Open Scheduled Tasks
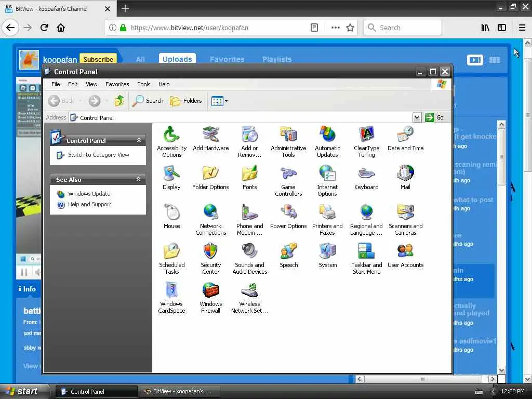The image size is (532, 399). coord(171,259)
